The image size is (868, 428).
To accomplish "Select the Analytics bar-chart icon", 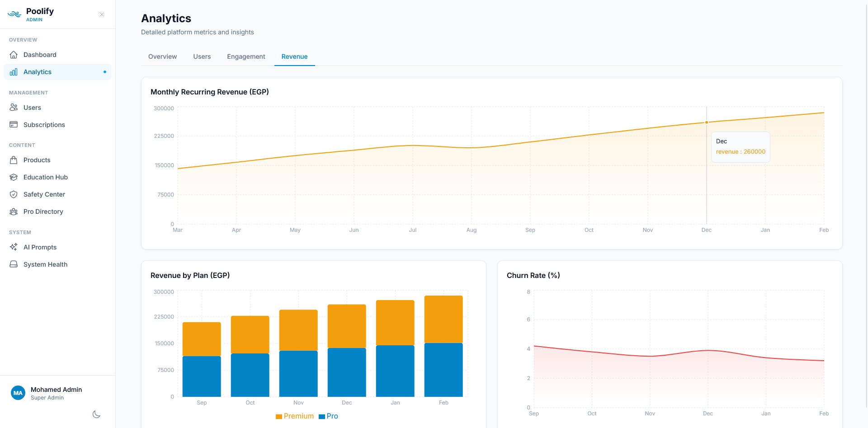I will coord(14,71).
